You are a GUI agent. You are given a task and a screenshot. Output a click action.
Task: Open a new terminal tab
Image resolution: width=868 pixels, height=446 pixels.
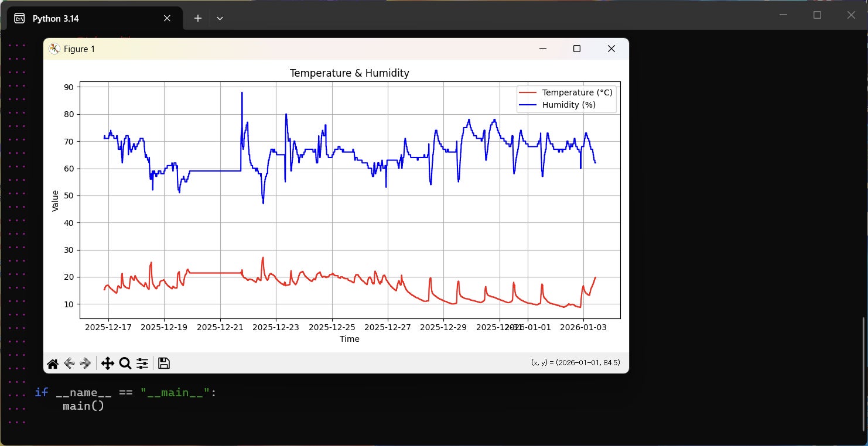(198, 18)
